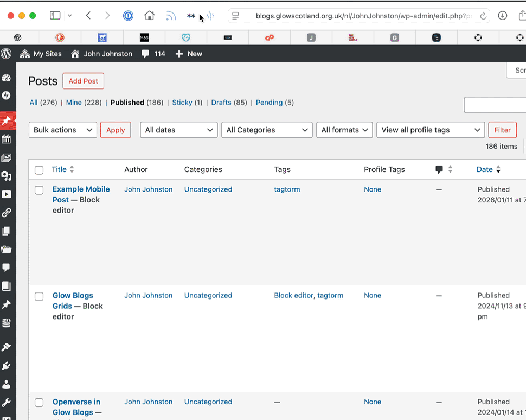Open the All dates dropdown
526x420 pixels.
pos(179,130)
